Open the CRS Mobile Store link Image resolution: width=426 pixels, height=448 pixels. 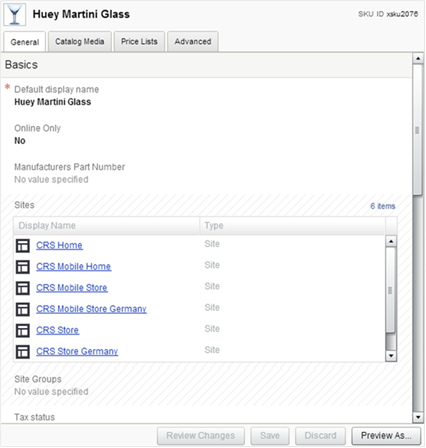[72, 288]
